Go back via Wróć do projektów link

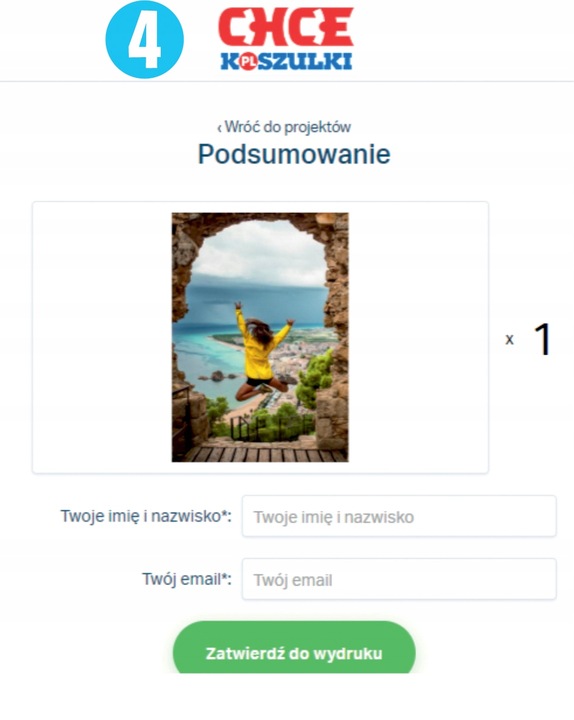pyautogui.click(x=284, y=127)
